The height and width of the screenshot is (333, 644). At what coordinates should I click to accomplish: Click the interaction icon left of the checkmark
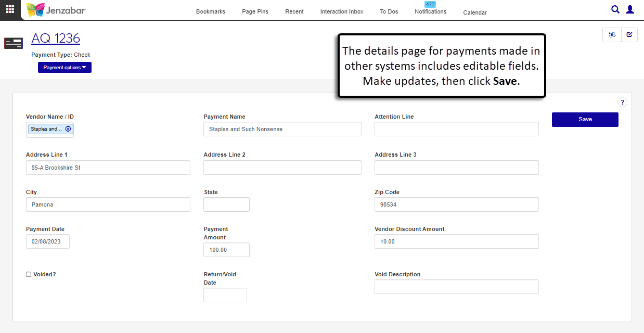pos(612,35)
